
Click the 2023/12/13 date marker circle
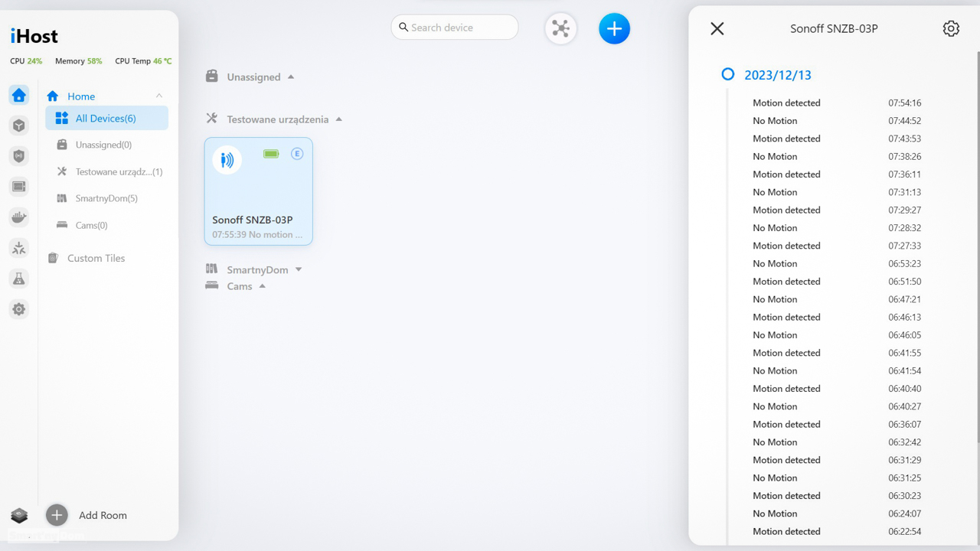pyautogui.click(x=728, y=74)
